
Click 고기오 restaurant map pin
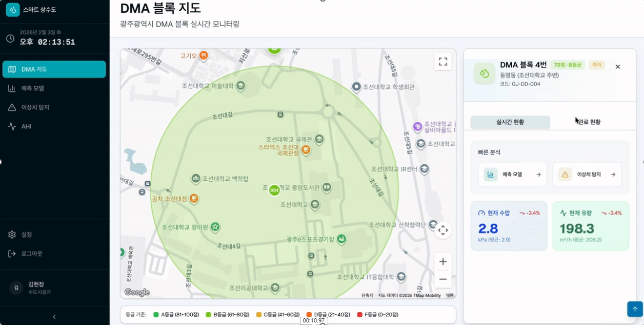point(204,55)
